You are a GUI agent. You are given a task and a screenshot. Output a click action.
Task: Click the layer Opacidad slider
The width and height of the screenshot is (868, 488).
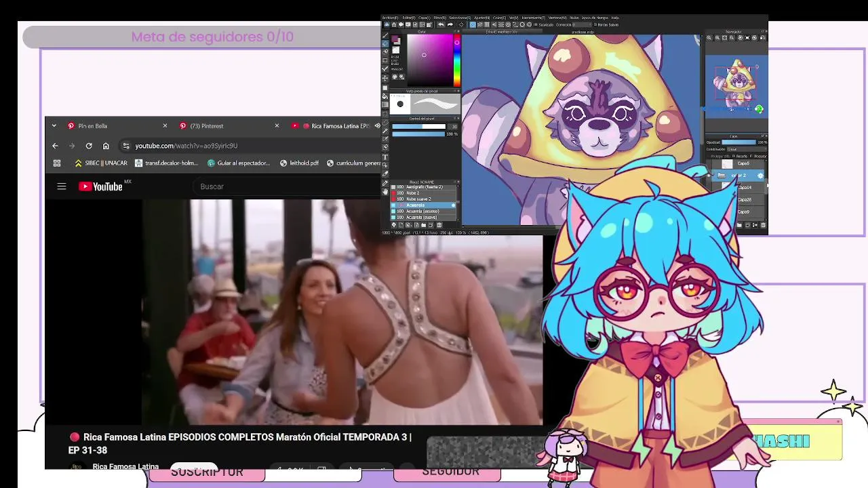coord(739,142)
